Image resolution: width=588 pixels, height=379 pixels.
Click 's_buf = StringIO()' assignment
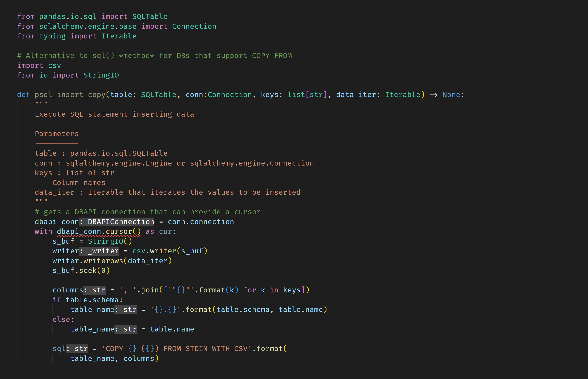[x=92, y=241]
